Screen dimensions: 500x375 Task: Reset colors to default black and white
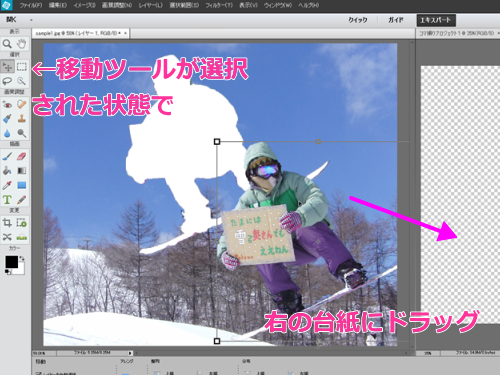(x=7, y=272)
